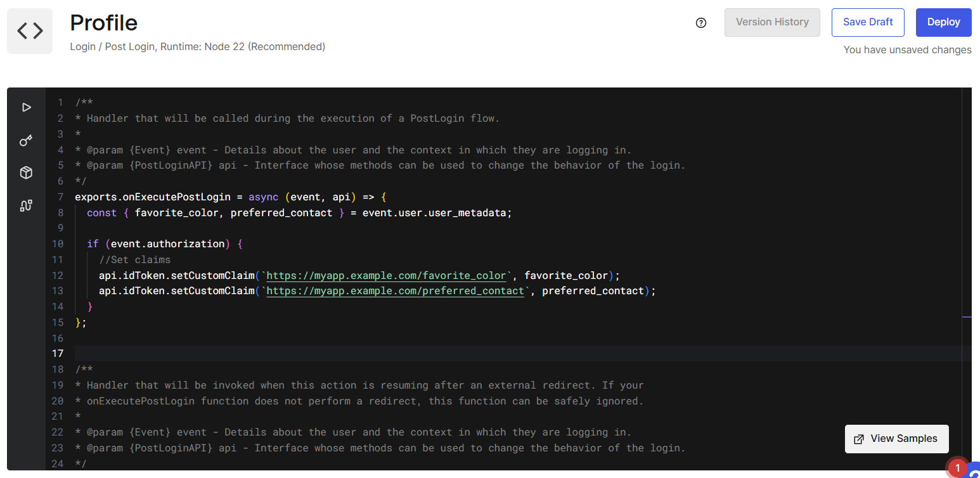Click the favorite_color URL on line 12
The height and width of the screenshot is (478, 980).
click(x=388, y=275)
